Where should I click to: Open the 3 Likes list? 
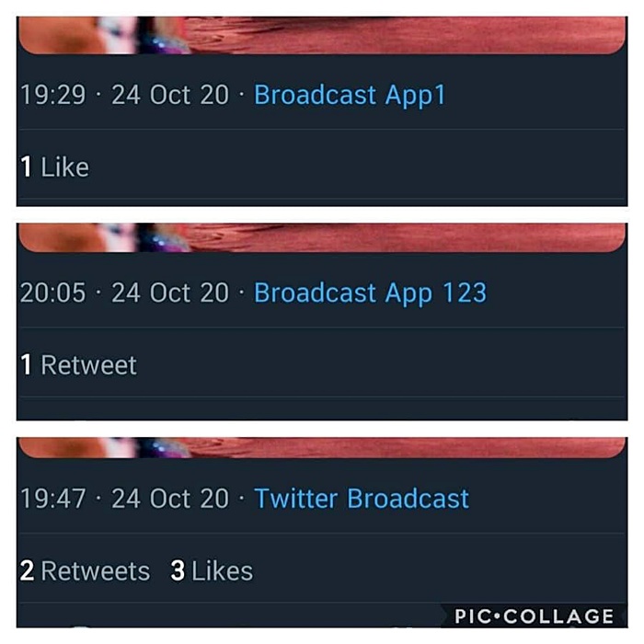pyautogui.click(x=212, y=571)
